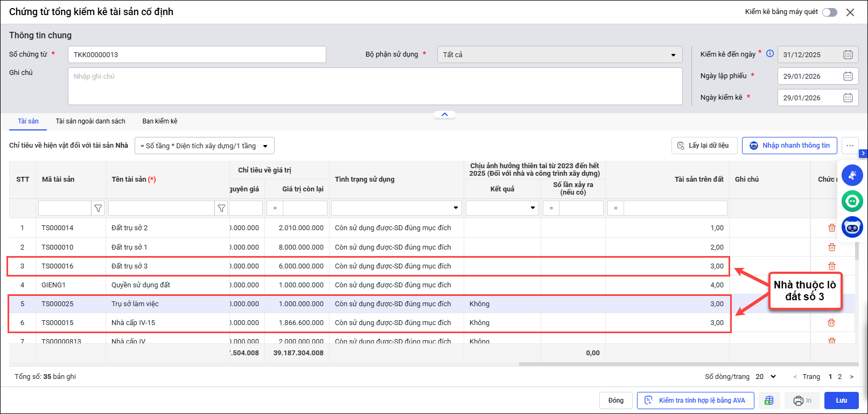Open the three-dots more options button
The width and height of the screenshot is (868, 414).
pos(850,146)
